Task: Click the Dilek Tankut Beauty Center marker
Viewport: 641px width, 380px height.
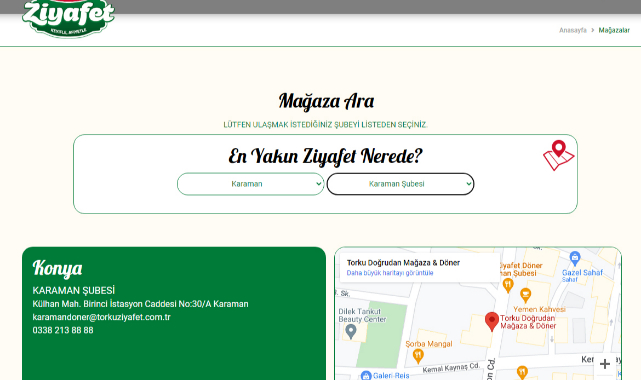Action: point(351,331)
